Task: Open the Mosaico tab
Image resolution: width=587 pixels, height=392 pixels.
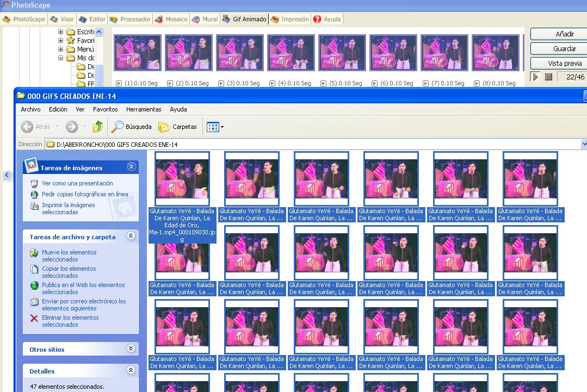Action: coord(171,19)
